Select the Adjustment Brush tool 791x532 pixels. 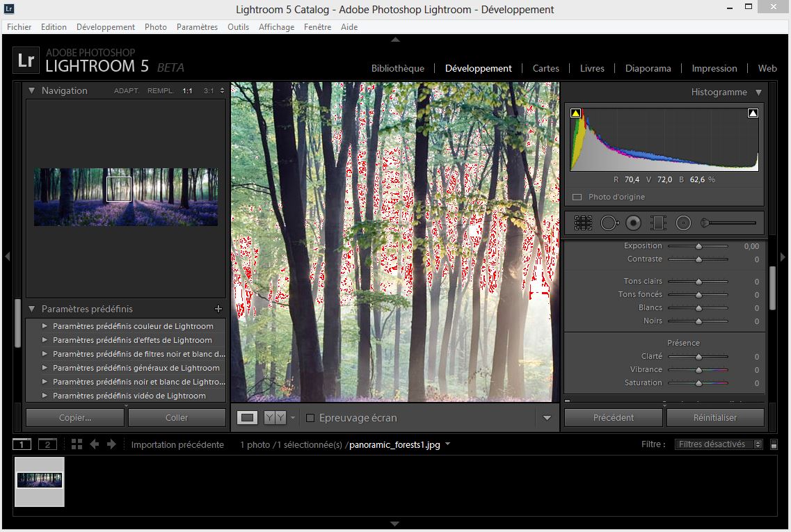705,223
